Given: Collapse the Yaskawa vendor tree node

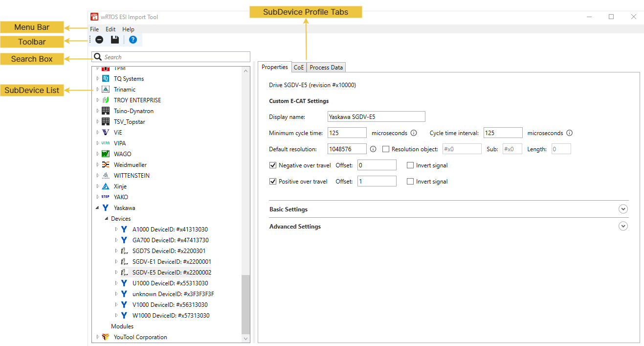Looking at the screenshot, I should [x=97, y=208].
